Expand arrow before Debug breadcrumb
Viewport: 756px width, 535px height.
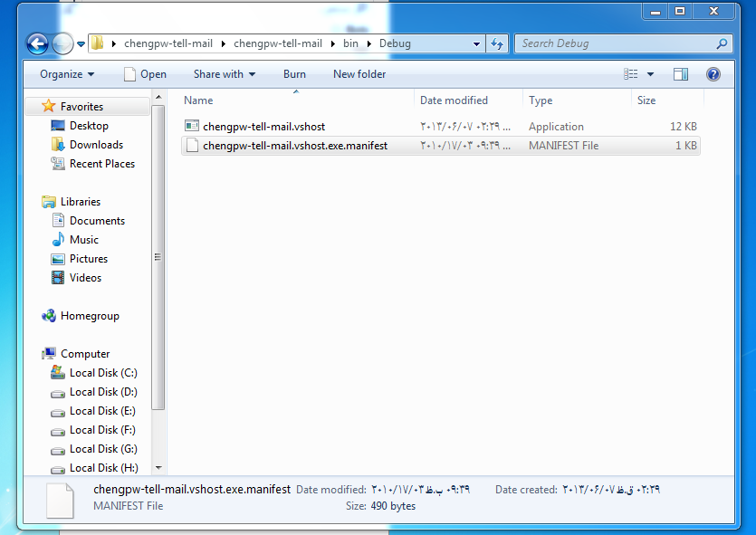(x=368, y=43)
